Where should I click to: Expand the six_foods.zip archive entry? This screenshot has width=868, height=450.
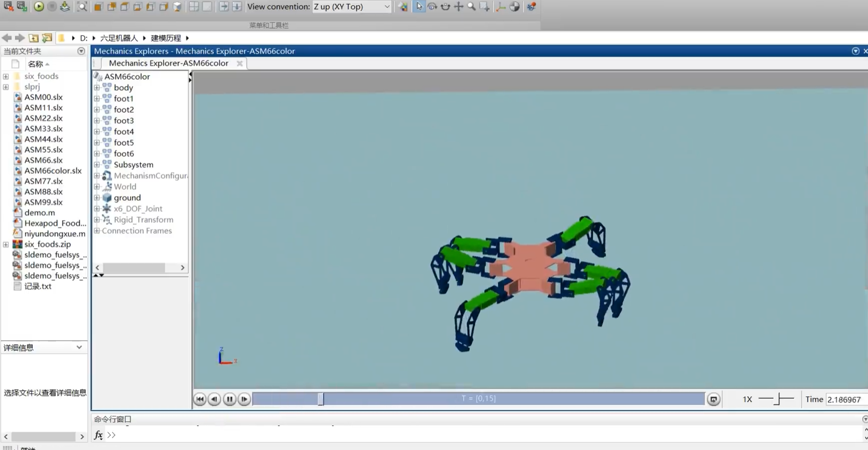pos(6,244)
